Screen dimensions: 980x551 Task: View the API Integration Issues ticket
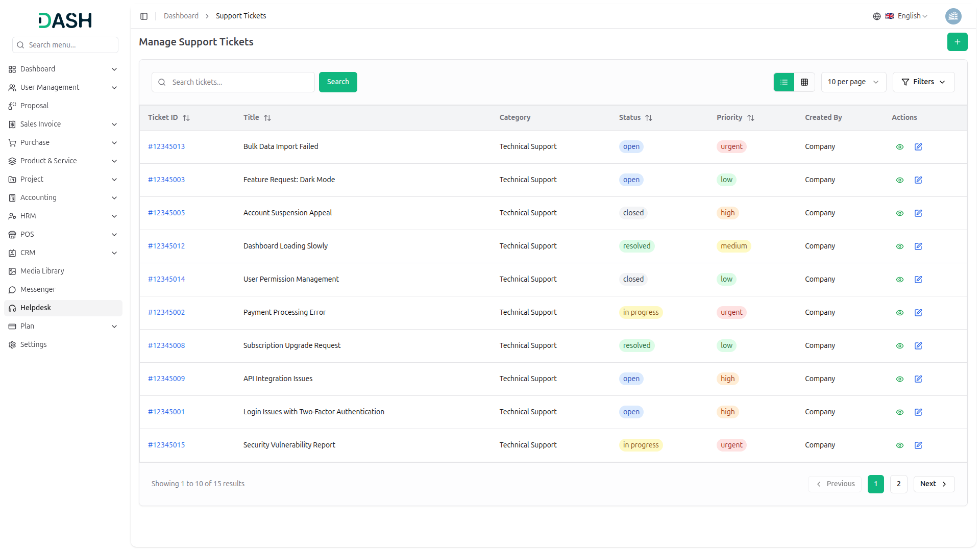(x=900, y=379)
